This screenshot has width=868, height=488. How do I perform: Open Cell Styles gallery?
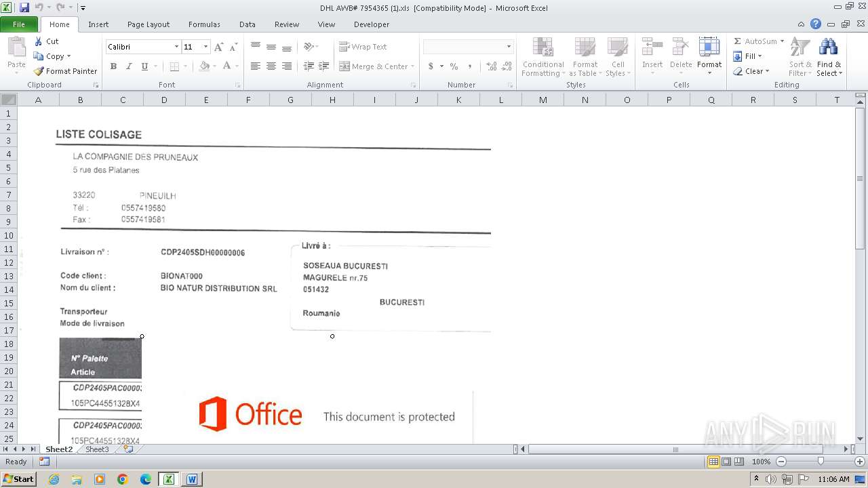point(617,58)
